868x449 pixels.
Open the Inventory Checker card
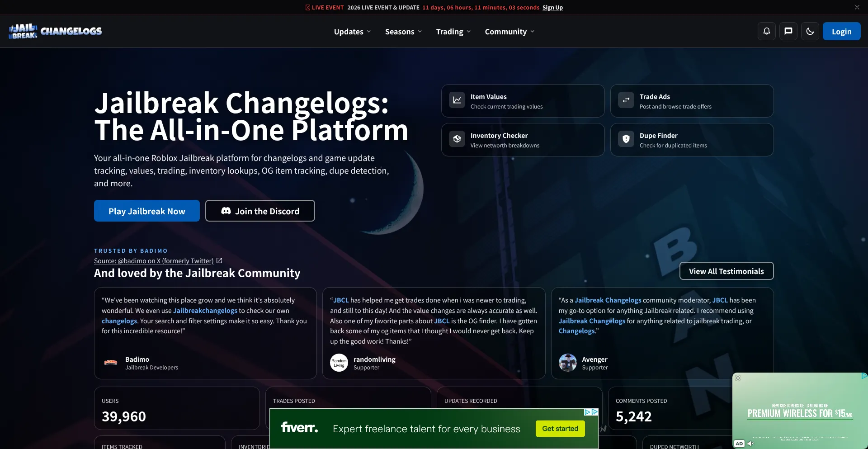pos(523,140)
